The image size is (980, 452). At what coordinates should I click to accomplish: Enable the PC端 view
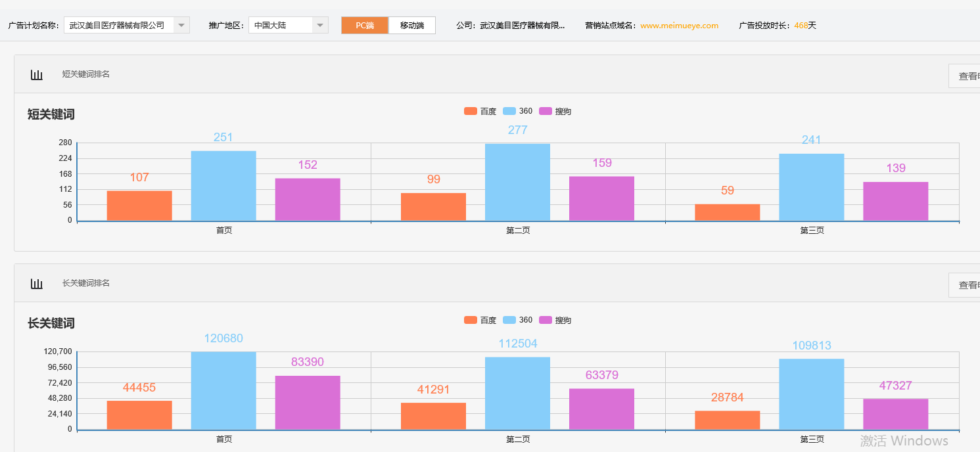coord(364,25)
